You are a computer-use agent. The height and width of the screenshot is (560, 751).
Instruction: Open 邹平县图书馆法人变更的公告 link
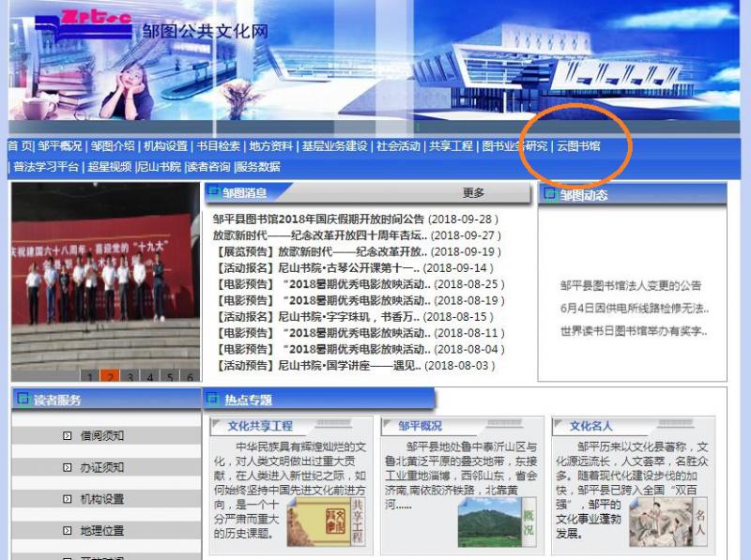(631, 285)
